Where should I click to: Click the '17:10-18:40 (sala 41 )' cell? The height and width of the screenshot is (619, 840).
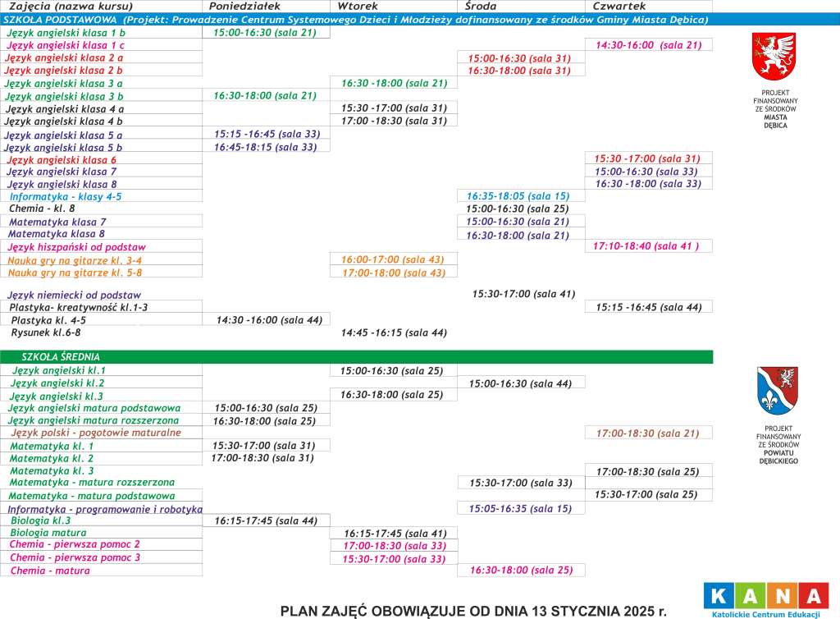646,246
